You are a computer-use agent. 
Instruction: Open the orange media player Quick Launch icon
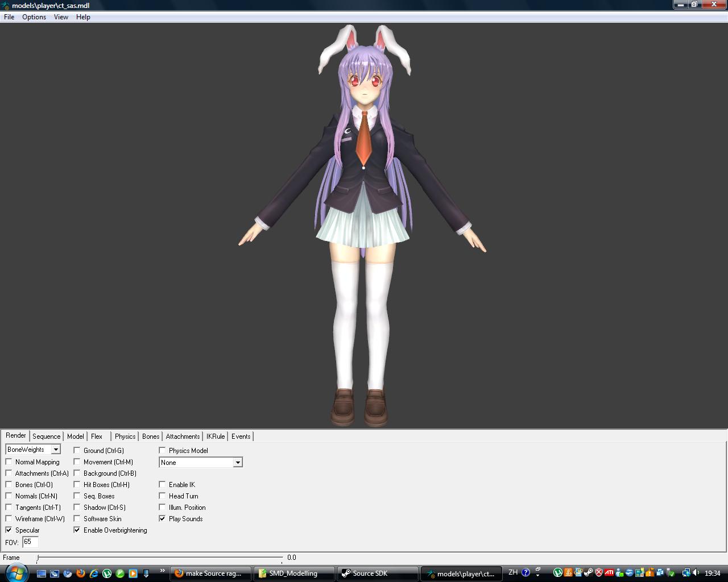tap(133, 573)
